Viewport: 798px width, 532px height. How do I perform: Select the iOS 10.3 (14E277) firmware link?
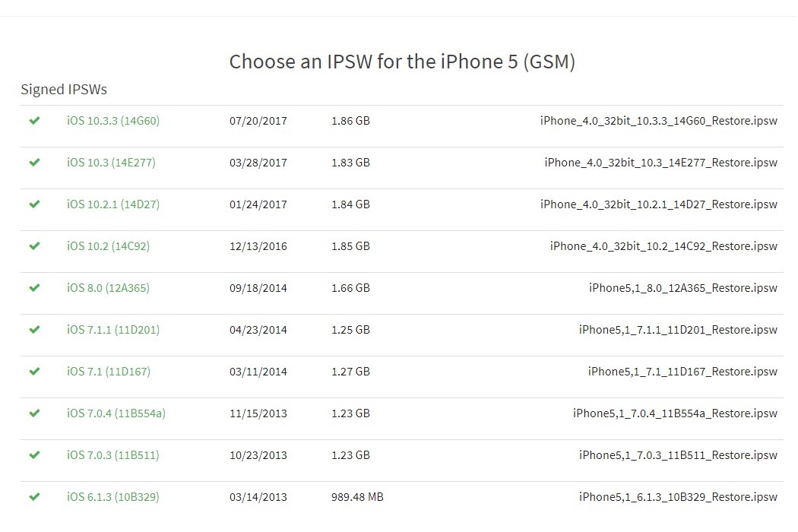click(109, 162)
